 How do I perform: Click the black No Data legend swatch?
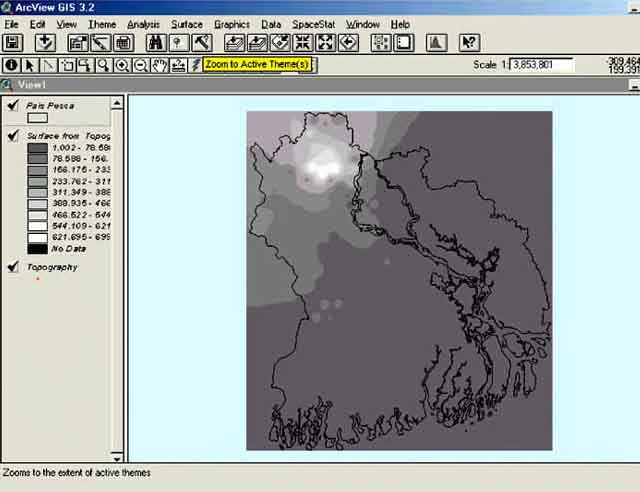point(37,248)
